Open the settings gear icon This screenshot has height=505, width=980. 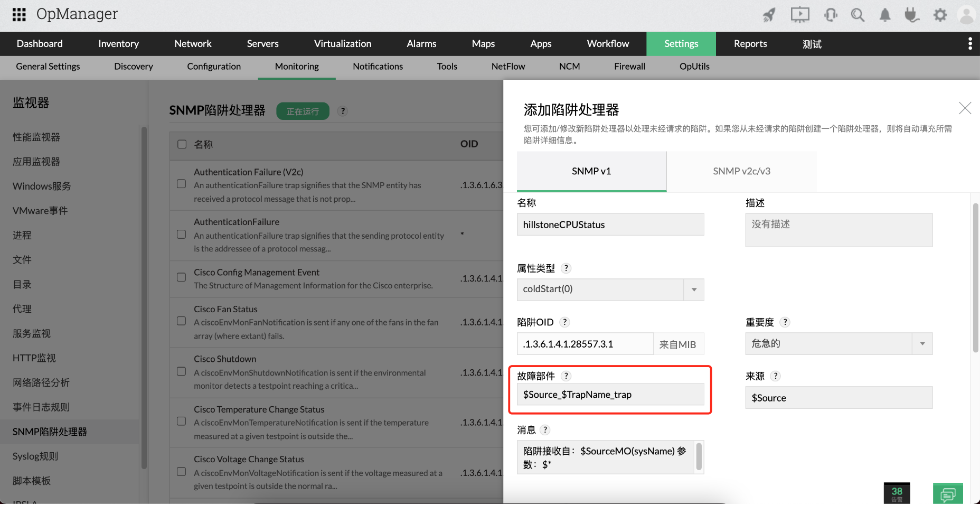pos(940,15)
